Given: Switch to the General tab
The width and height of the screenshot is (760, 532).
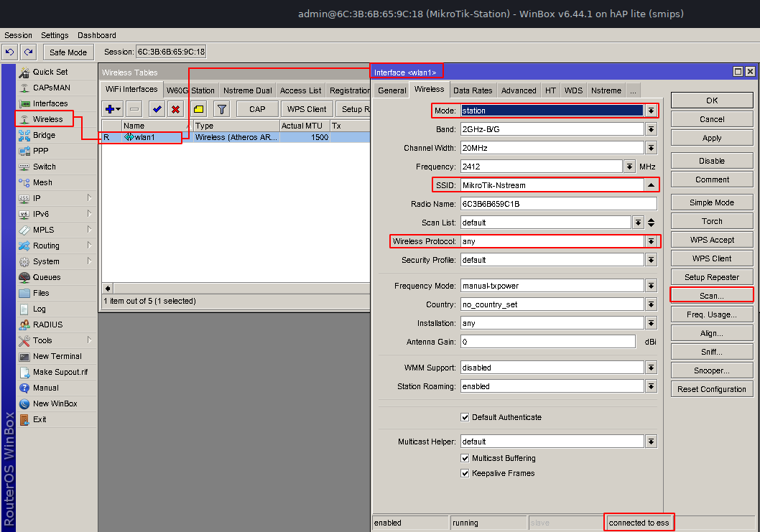Looking at the screenshot, I should (391, 90).
